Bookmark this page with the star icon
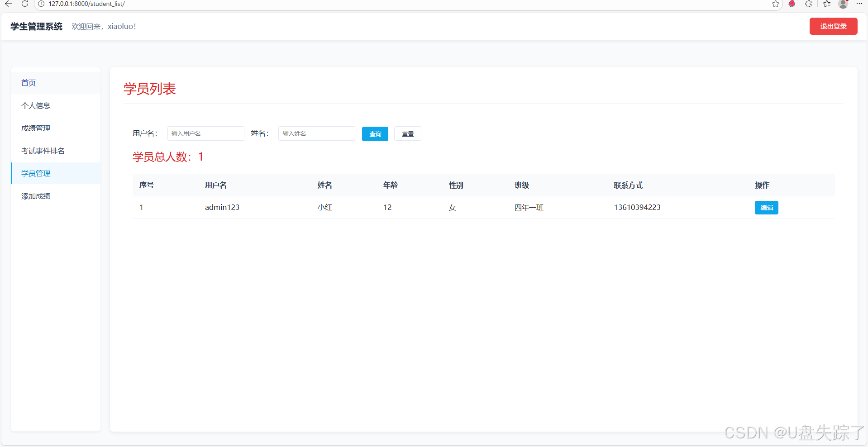Viewport: 868px width, 447px height. click(775, 4)
